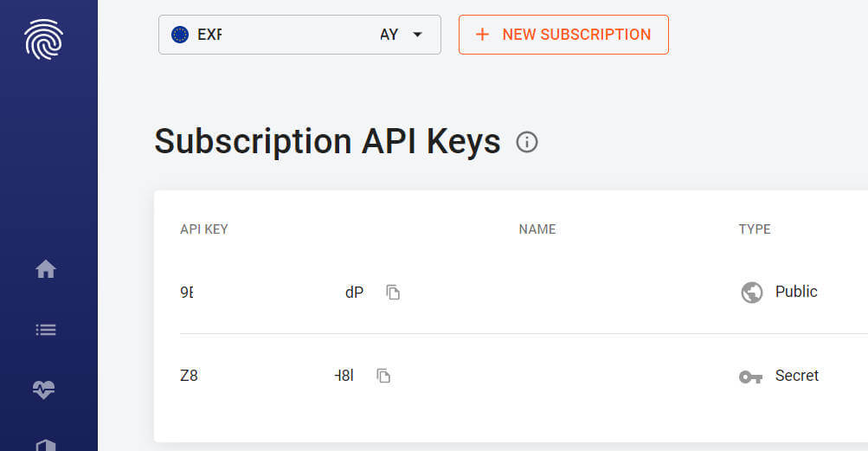Viewport: 868px width, 451px height.
Task: Click the API KEY column header
Action: click(203, 229)
